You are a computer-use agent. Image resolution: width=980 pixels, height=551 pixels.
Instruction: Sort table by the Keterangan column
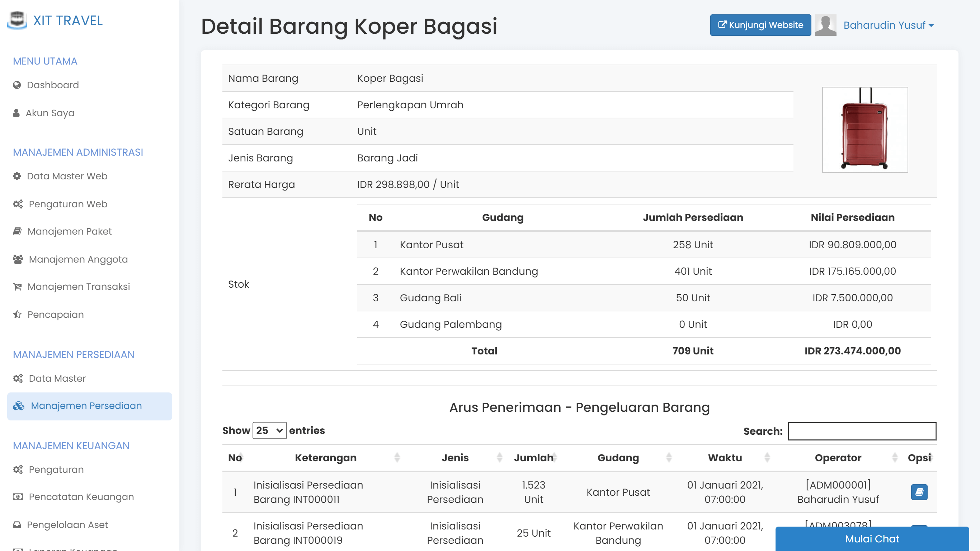click(326, 458)
